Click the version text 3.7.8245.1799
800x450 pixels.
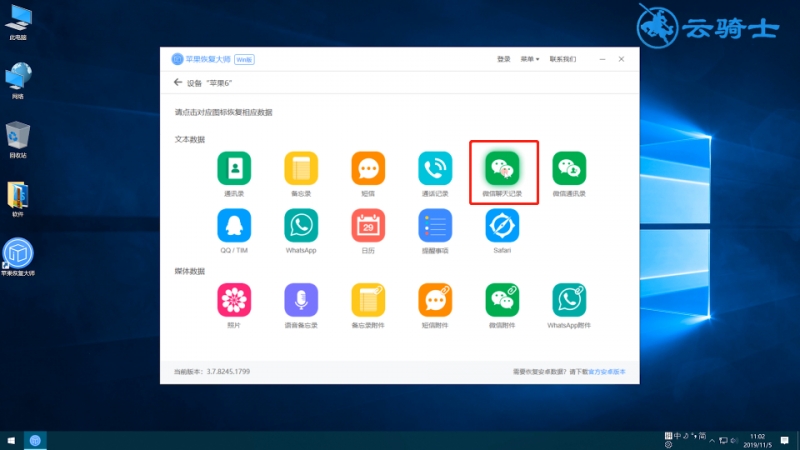coord(228,371)
